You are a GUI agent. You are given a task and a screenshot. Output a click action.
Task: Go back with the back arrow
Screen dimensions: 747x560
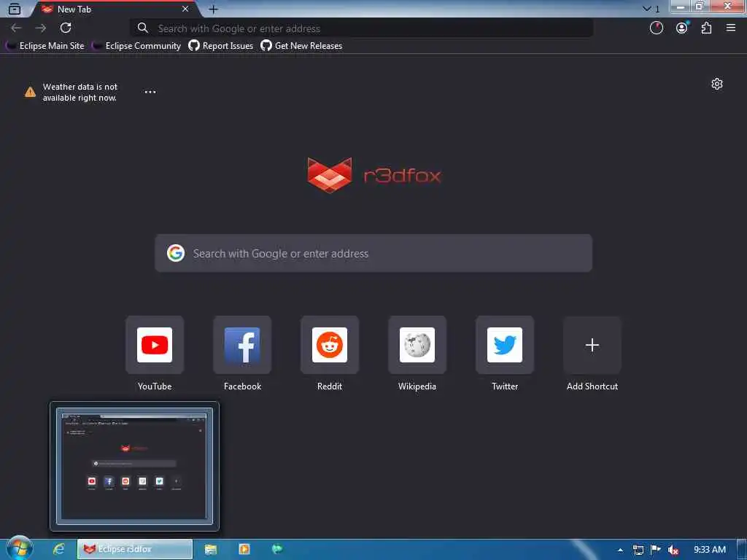(16, 28)
